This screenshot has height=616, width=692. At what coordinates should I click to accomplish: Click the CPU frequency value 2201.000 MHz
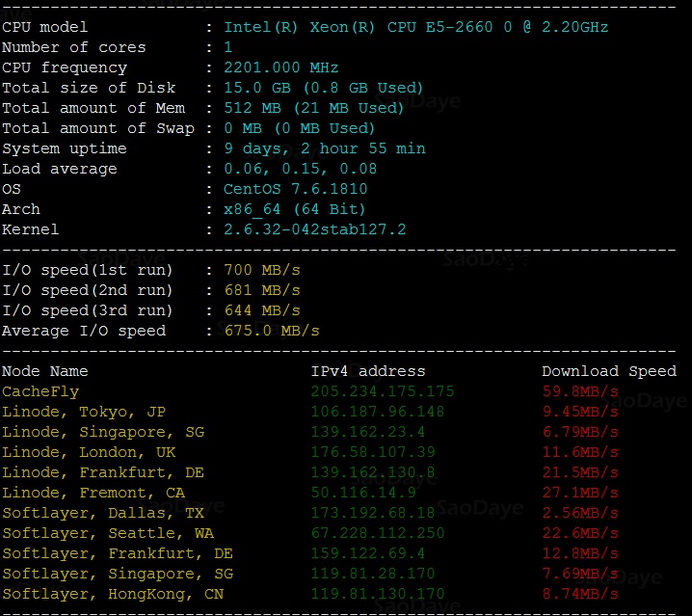tap(280, 67)
